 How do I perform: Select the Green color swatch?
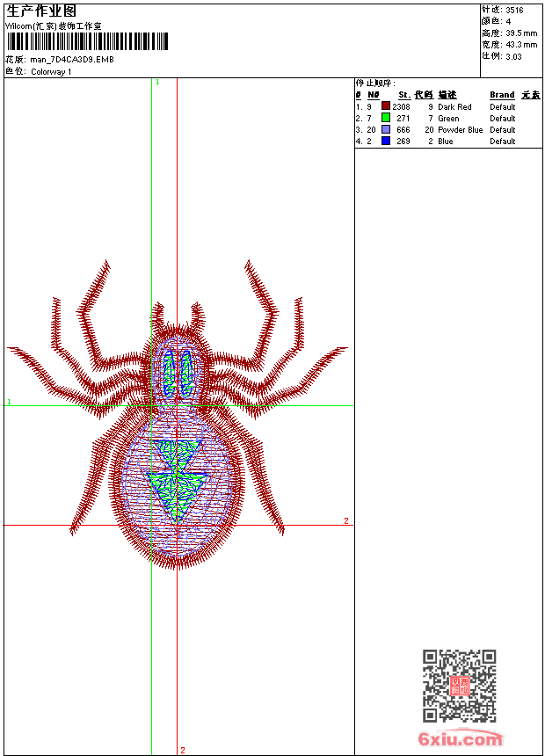tap(386, 118)
